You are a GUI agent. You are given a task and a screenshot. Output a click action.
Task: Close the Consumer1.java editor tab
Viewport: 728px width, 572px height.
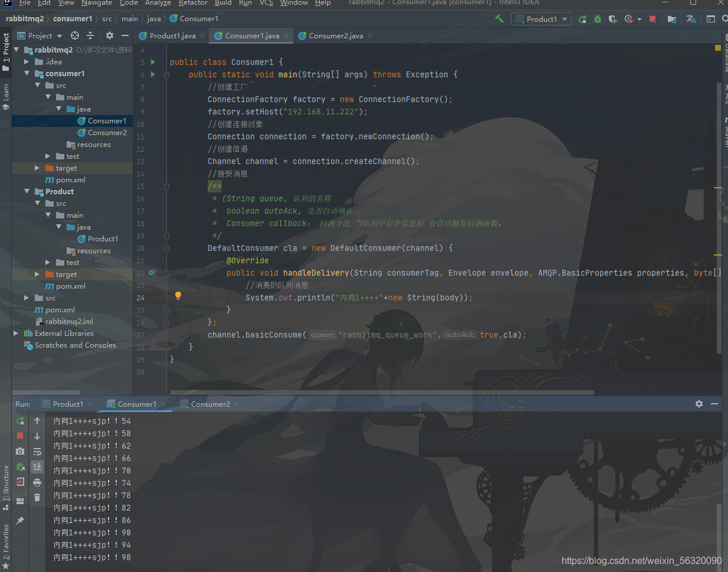(x=287, y=35)
